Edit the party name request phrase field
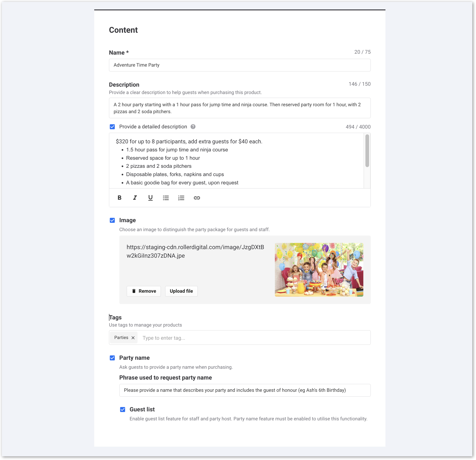 click(245, 390)
